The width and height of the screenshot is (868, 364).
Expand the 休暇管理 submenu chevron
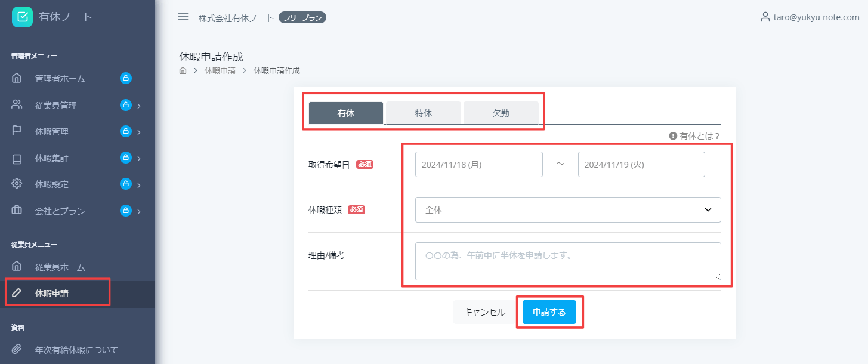coord(139,132)
